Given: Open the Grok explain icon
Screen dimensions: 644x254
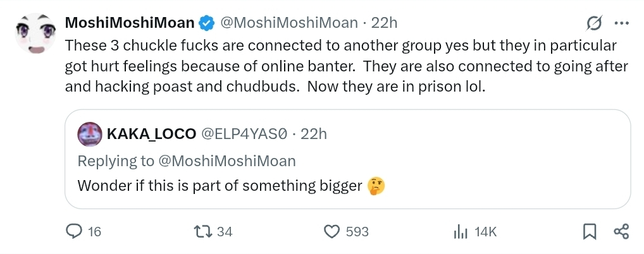Looking at the screenshot, I should click(594, 24).
